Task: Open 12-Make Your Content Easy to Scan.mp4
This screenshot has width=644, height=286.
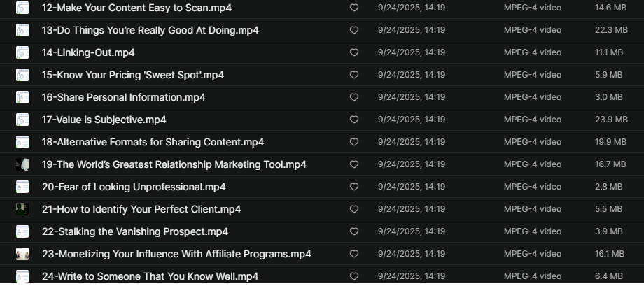Action: 136,8
